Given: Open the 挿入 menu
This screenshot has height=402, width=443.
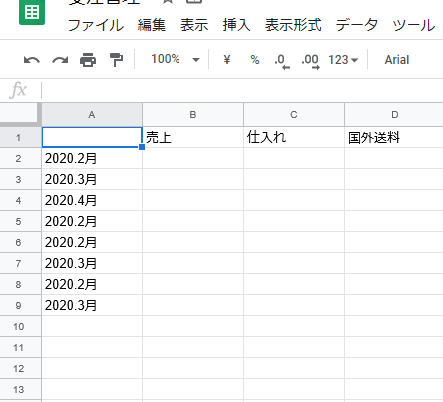Looking at the screenshot, I should (237, 25).
